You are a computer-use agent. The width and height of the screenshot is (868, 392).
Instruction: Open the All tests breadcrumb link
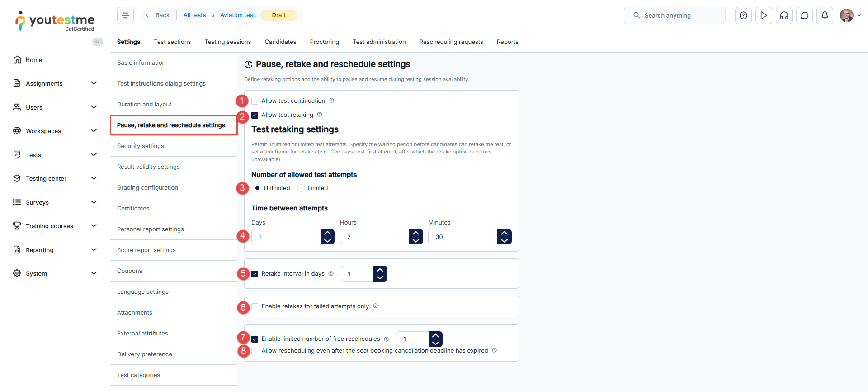pos(194,15)
